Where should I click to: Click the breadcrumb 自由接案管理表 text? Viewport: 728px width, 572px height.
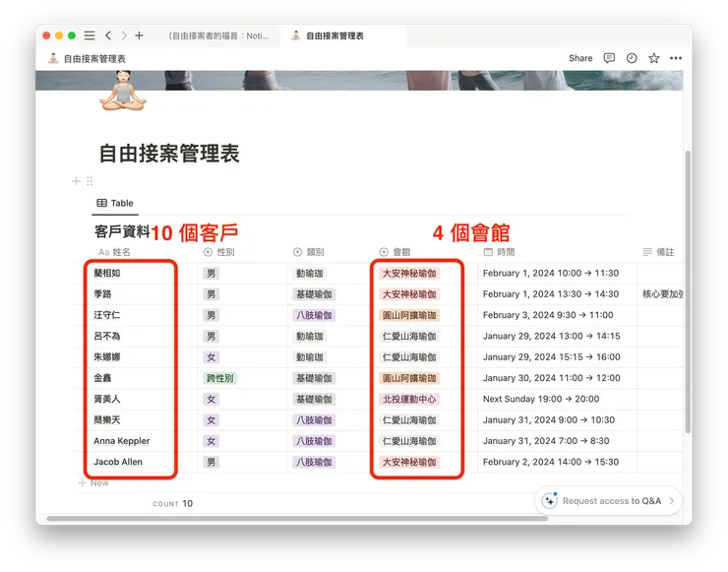coord(94,58)
